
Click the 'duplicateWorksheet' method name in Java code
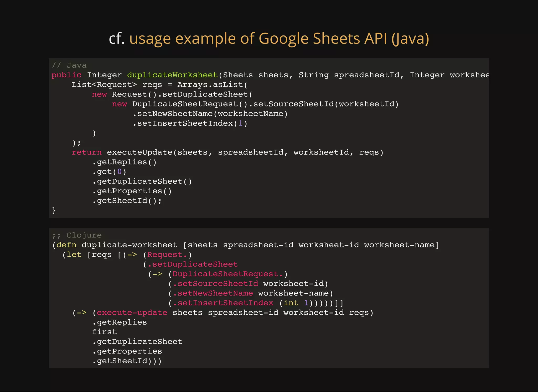pos(172,75)
